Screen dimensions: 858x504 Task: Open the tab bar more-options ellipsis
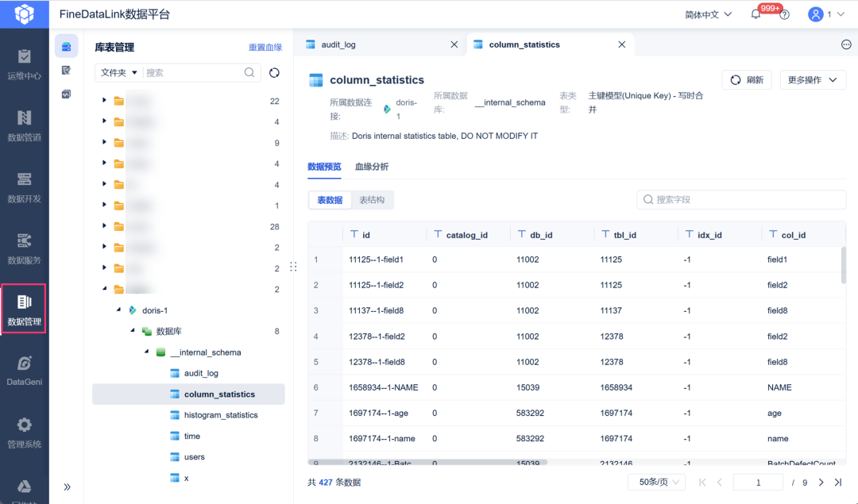846,44
